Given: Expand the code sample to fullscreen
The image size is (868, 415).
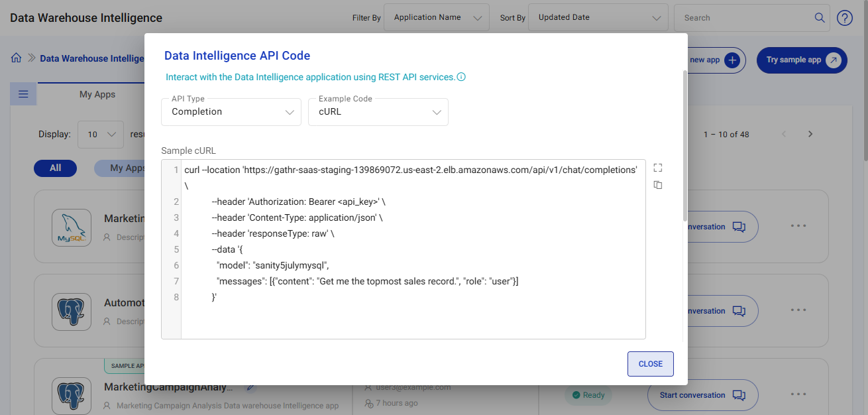Looking at the screenshot, I should click(x=657, y=167).
